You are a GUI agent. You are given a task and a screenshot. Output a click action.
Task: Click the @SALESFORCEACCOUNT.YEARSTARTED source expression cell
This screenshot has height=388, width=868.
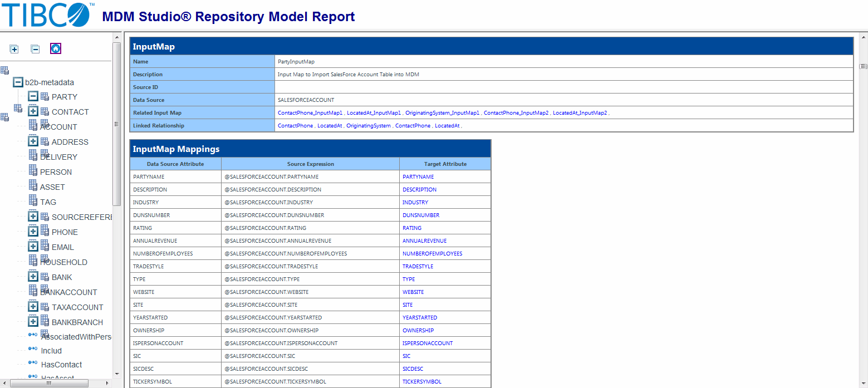point(311,318)
